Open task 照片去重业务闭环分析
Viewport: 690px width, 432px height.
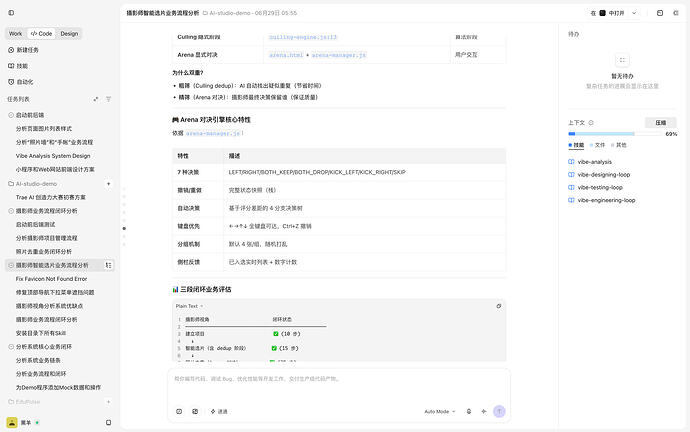44,252
